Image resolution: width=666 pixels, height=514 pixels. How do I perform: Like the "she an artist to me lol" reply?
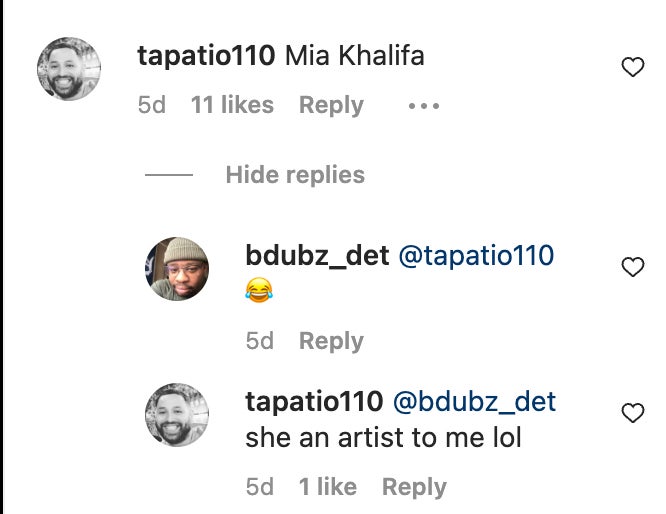tap(632, 413)
